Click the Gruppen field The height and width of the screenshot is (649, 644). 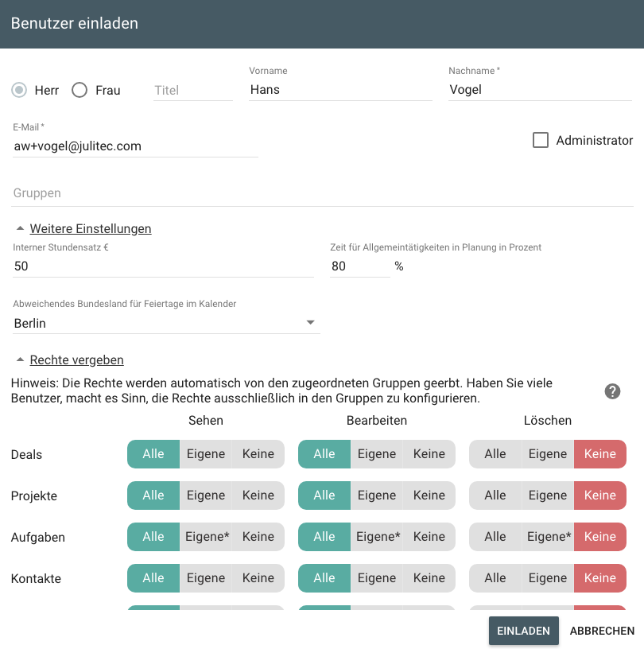[322, 193]
